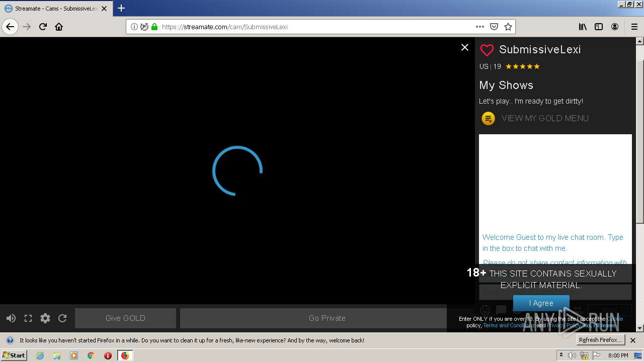Click the five-star rating
The image size is (644, 362).
tap(522, 66)
